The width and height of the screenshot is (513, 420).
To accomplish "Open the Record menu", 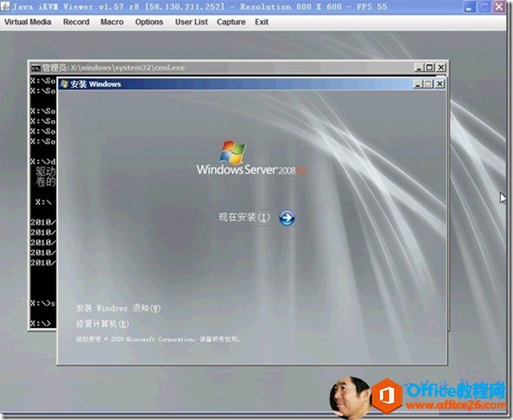I will coord(76,22).
